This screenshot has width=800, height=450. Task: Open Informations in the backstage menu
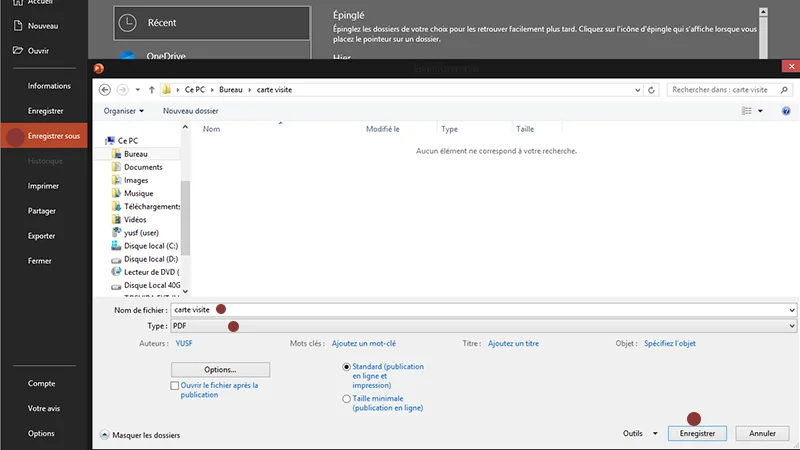click(x=49, y=86)
